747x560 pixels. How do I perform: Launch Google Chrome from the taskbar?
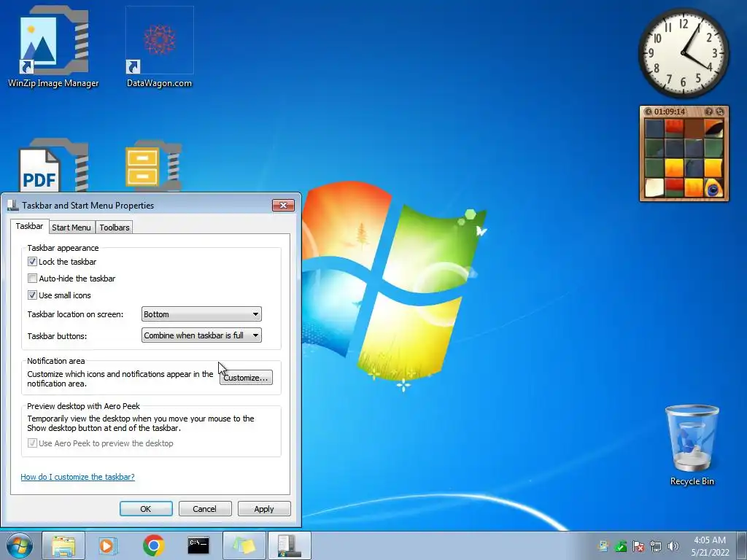coord(153,545)
